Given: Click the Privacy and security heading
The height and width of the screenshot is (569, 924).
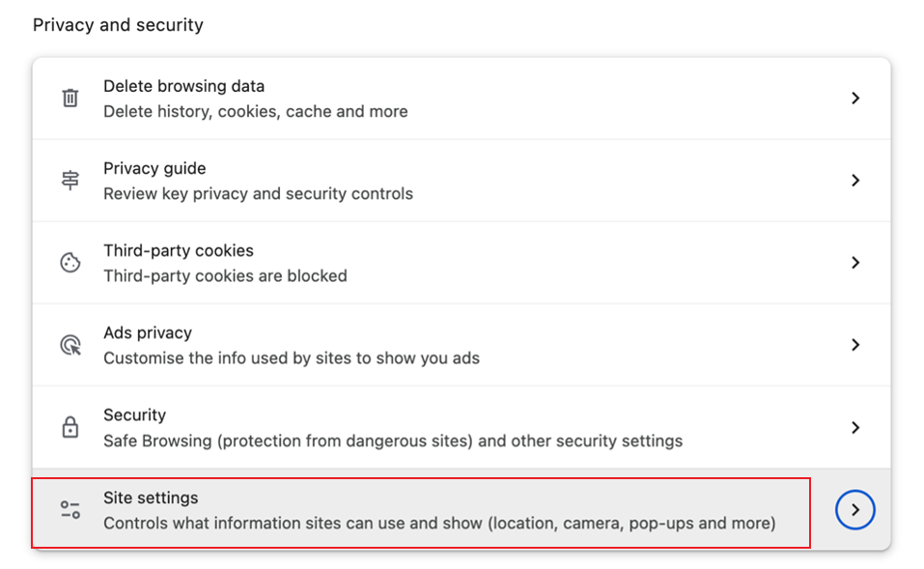Looking at the screenshot, I should coord(117,24).
